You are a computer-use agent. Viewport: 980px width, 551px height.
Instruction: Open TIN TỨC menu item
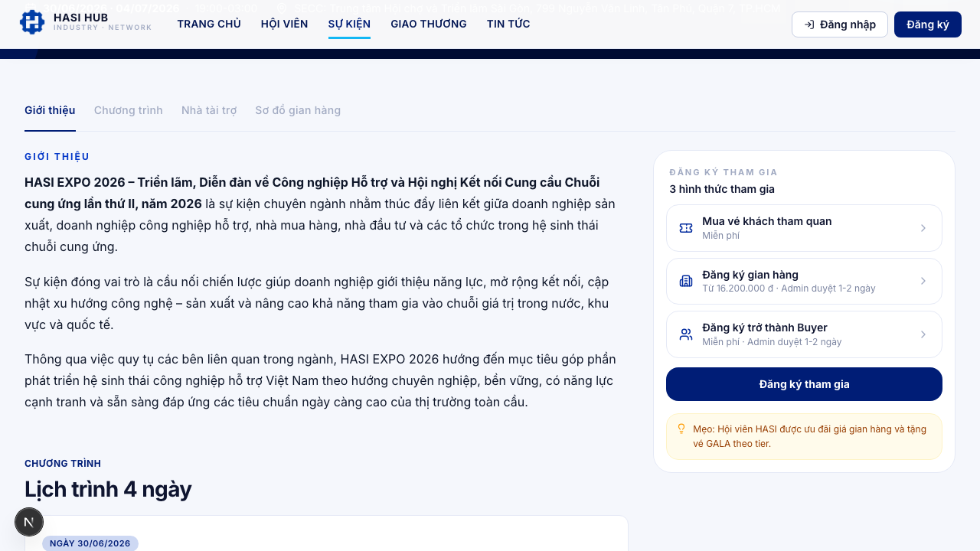(508, 24)
